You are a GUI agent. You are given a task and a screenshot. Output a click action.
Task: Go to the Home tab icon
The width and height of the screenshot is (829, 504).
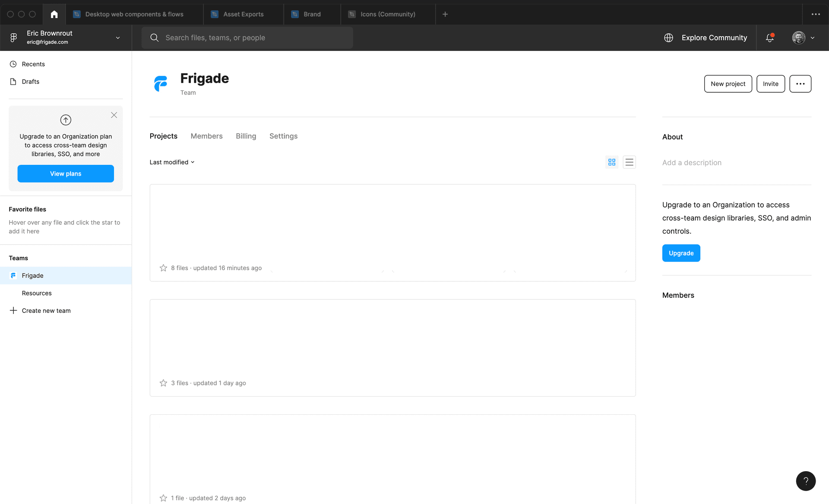[x=54, y=14]
